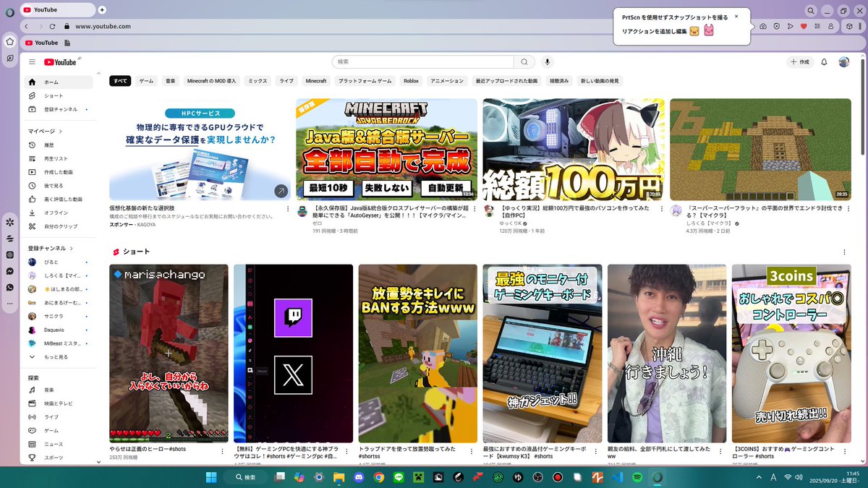Close the snapshot tooltip popup
868x488 pixels.
pos(736,16)
